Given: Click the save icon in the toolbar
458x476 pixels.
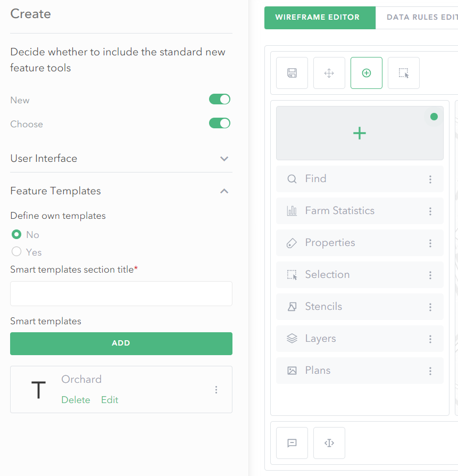Looking at the screenshot, I should (x=292, y=73).
